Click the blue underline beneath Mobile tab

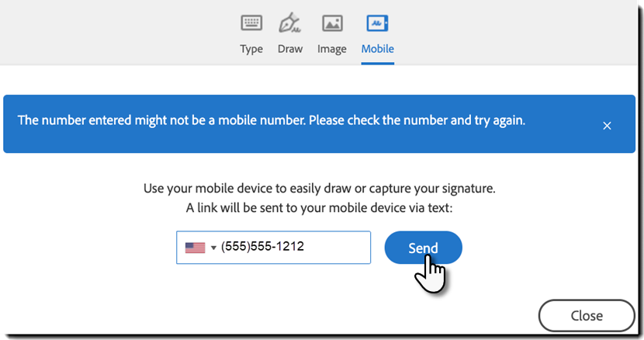tap(378, 62)
